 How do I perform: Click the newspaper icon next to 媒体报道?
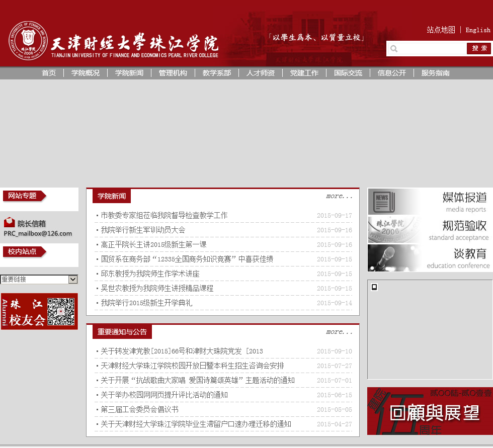(383, 202)
